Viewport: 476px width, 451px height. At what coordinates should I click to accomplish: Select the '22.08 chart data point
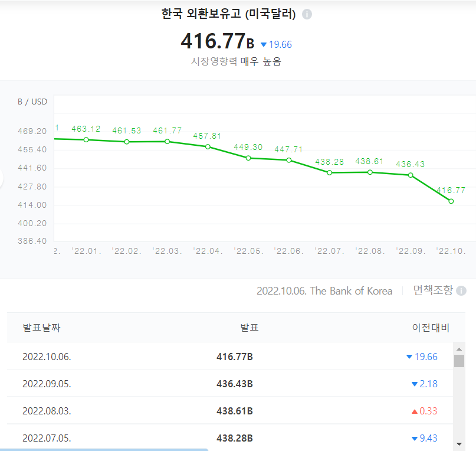tap(370, 172)
